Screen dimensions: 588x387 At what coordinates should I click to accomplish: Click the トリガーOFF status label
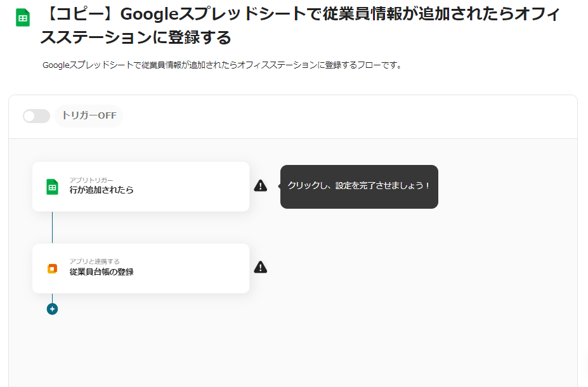pos(89,116)
